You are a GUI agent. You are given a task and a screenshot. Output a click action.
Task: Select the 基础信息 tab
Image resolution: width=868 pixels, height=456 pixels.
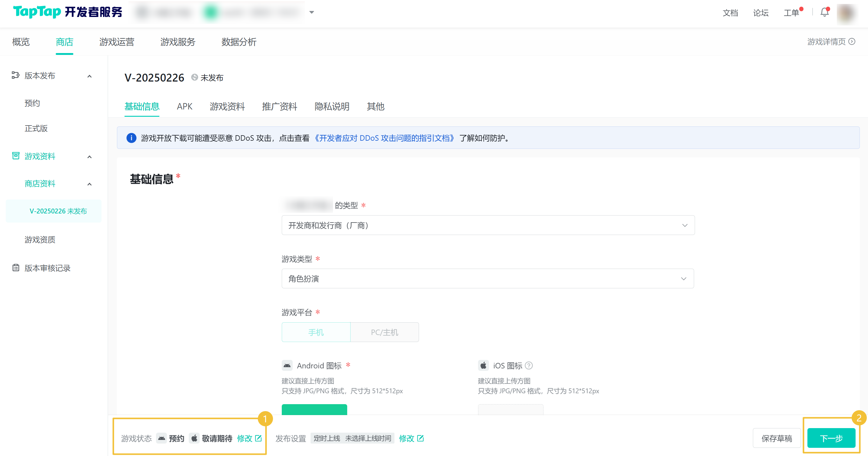(x=142, y=106)
